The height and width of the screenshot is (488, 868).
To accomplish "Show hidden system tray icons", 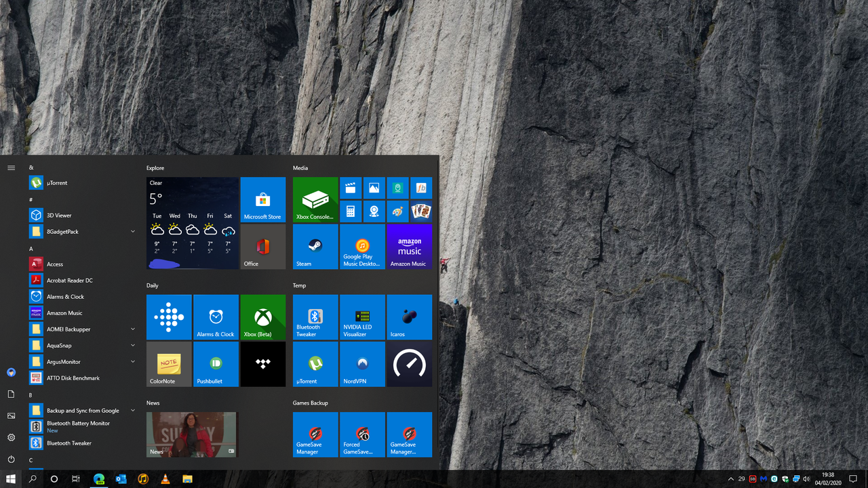I will (x=730, y=479).
